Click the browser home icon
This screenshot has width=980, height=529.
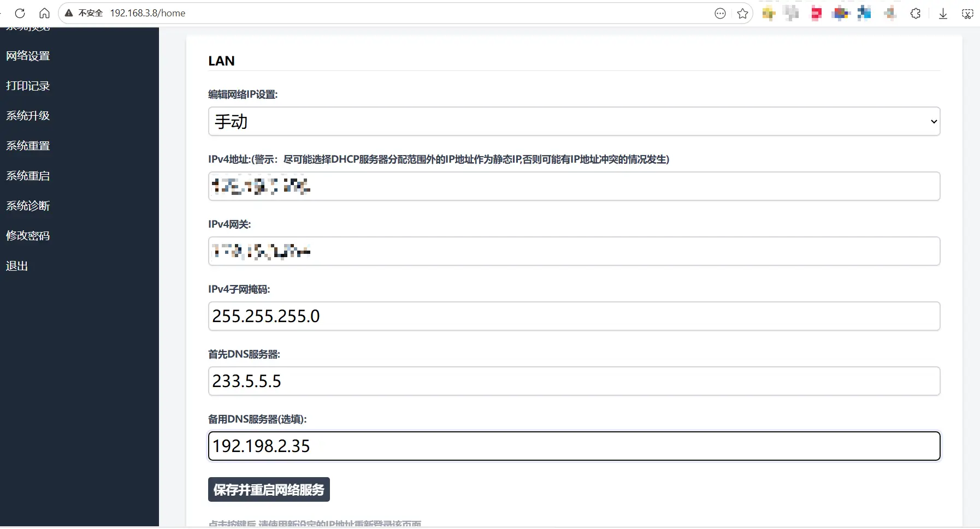[44, 13]
